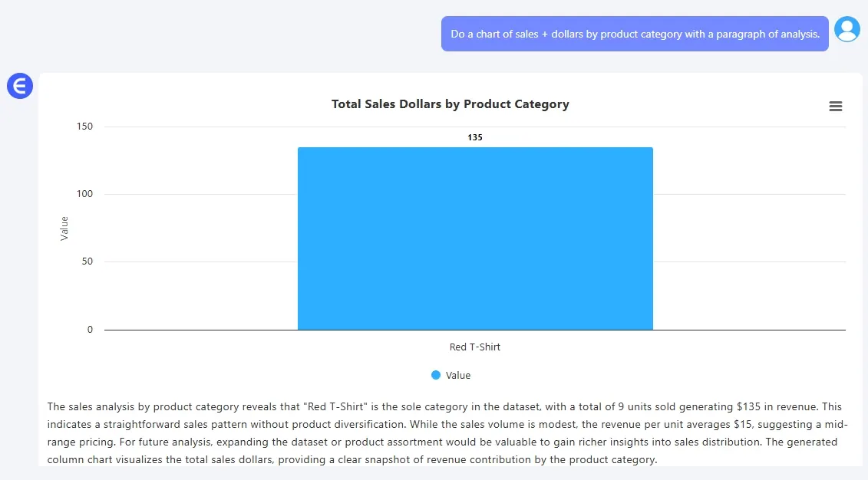Click the 100 y-axis tick label
This screenshot has height=480, width=868.
84,194
